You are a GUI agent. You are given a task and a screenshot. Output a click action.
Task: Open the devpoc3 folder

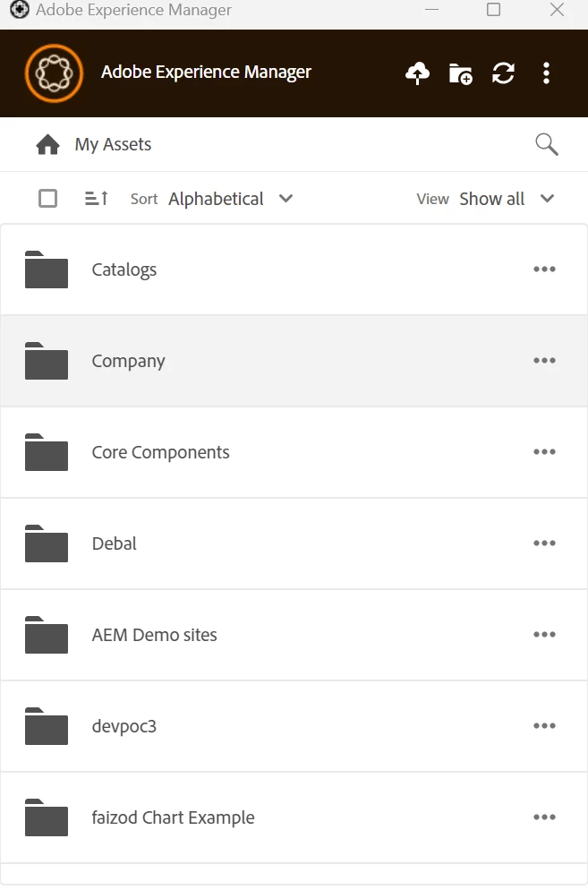click(124, 726)
